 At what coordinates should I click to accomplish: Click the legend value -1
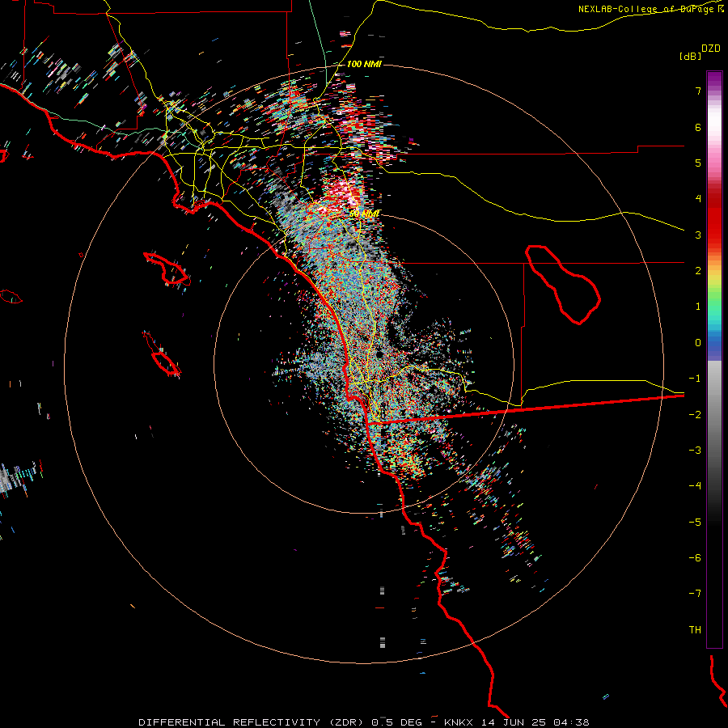(x=695, y=379)
